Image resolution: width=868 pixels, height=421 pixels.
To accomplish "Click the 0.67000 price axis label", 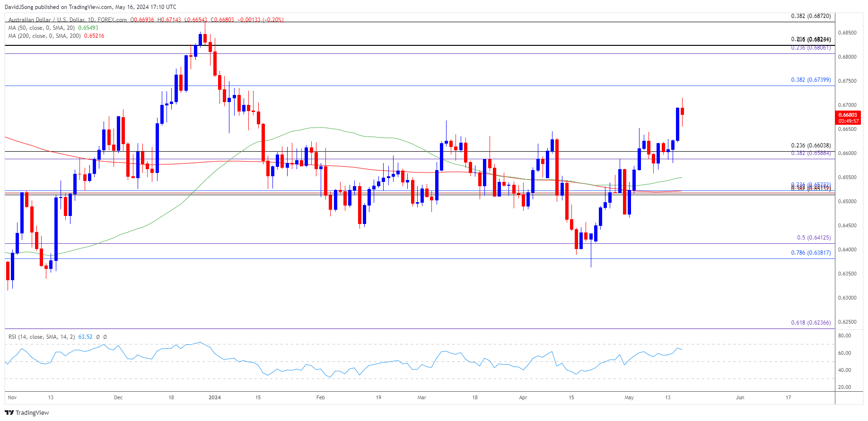I will (x=847, y=105).
